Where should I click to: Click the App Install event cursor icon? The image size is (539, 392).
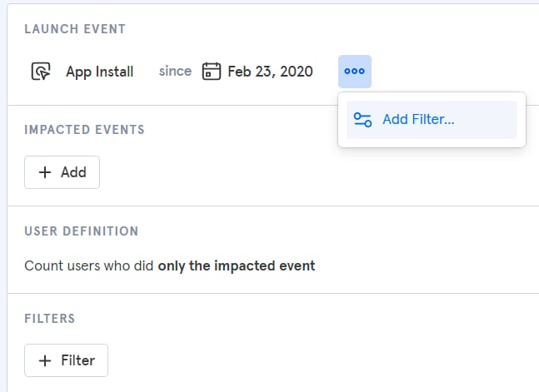[x=41, y=71]
